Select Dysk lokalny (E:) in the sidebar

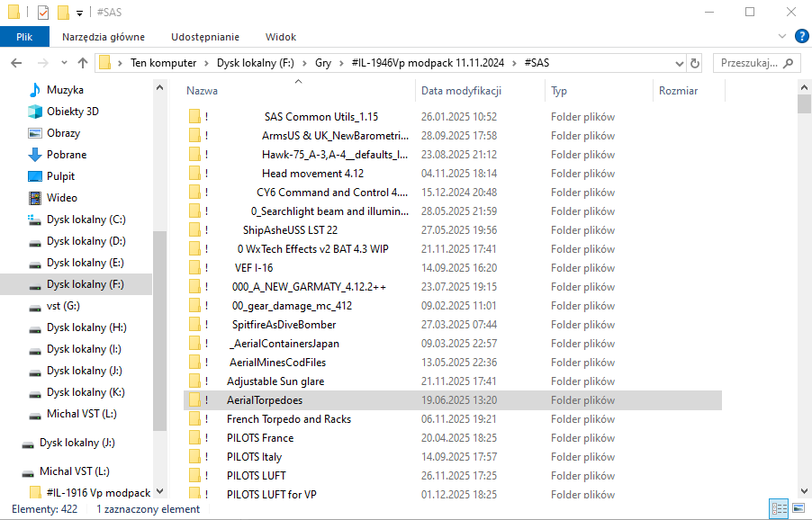(86, 263)
